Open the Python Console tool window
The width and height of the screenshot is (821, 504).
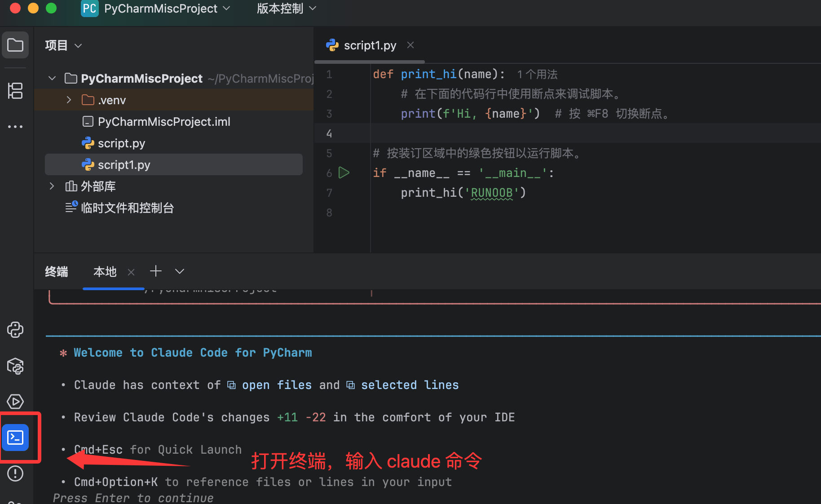[15, 330]
